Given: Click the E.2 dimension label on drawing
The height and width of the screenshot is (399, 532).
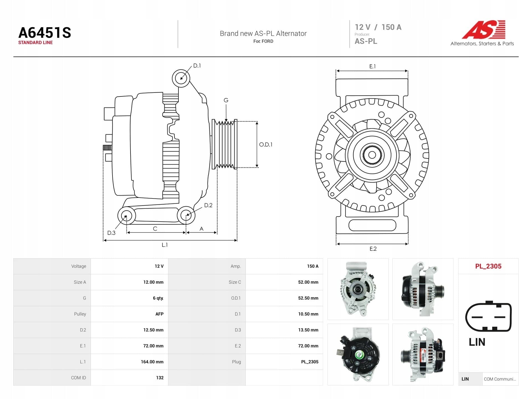Looking at the screenshot, I should coord(373,249).
